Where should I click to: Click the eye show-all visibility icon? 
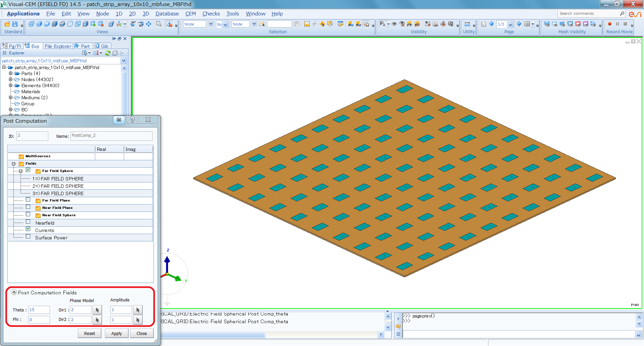click(x=394, y=24)
